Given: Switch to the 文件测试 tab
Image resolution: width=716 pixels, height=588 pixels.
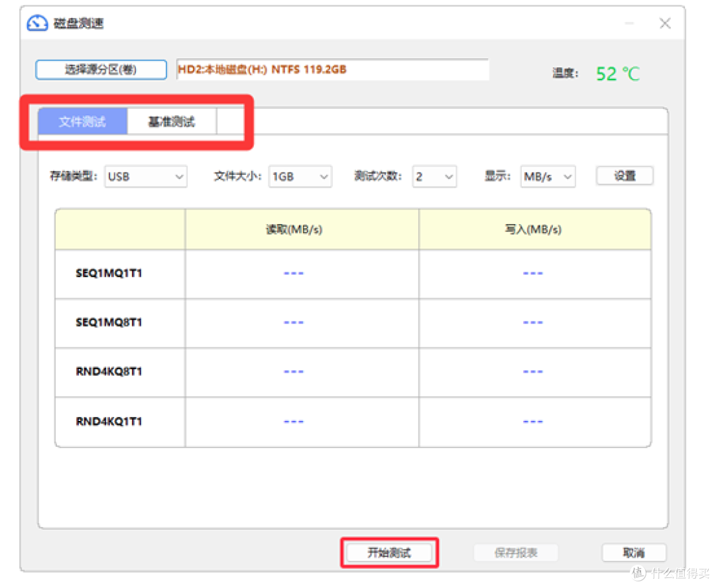Looking at the screenshot, I should pyautogui.click(x=82, y=121).
